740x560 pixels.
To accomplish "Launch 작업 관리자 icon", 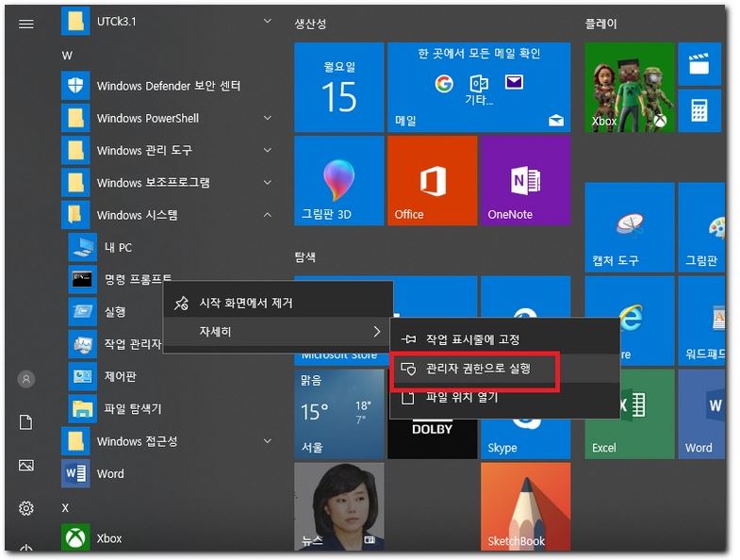I will (x=83, y=344).
